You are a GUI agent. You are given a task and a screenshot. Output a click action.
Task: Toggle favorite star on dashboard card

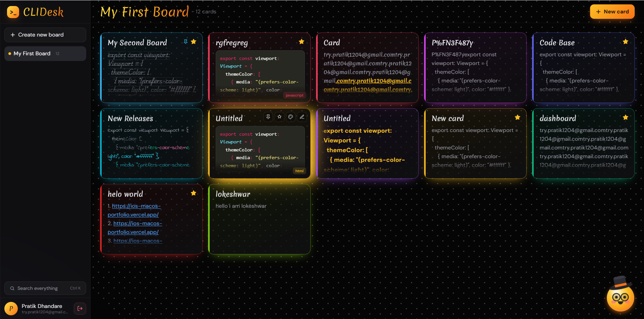click(x=626, y=117)
